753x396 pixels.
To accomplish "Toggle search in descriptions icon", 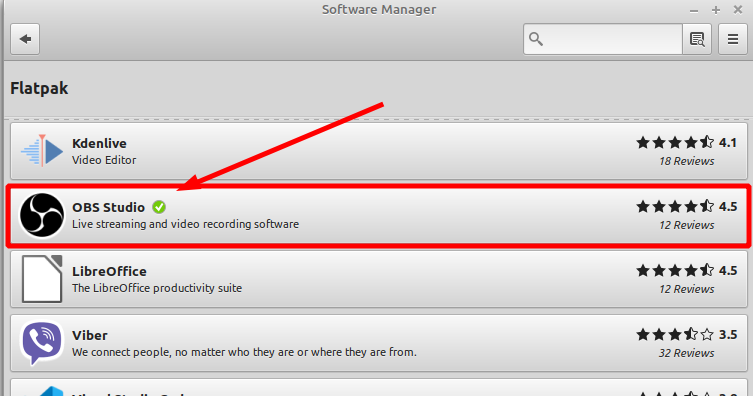I will tap(697, 39).
